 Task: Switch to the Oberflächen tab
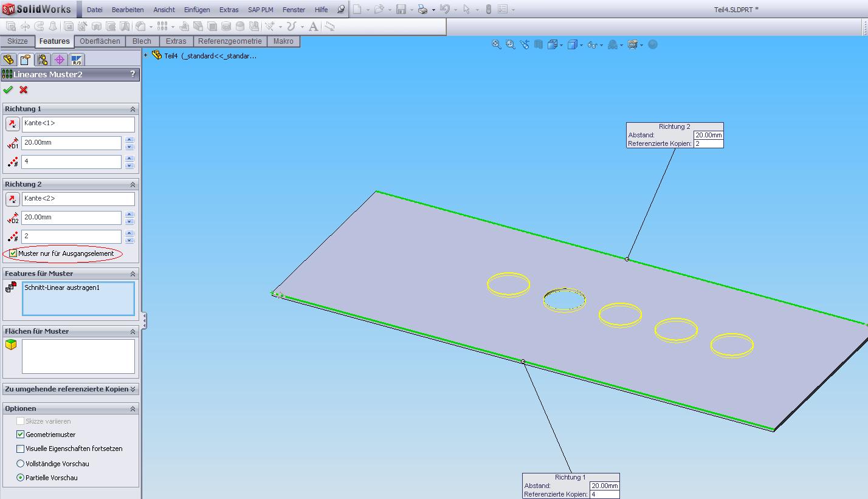(x=100, y=41)
